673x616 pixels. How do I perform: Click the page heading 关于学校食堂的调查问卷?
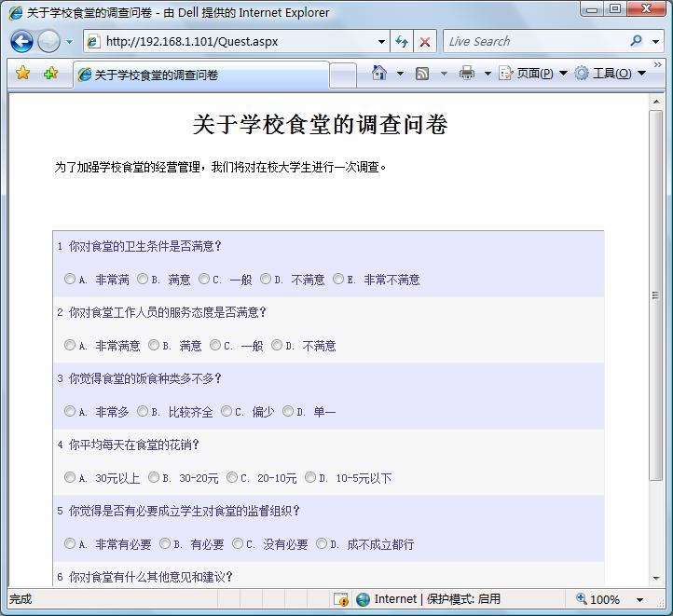pyautogui.click(x=321, y=124)
